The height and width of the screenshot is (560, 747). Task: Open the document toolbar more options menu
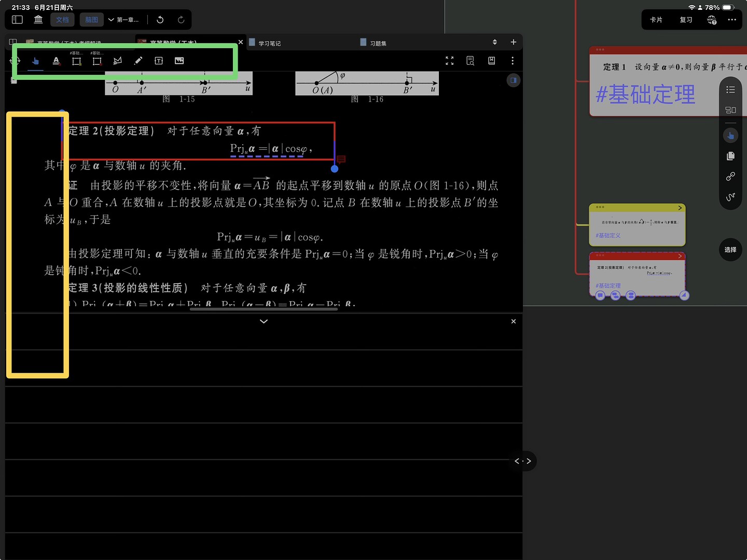[513, 61]
